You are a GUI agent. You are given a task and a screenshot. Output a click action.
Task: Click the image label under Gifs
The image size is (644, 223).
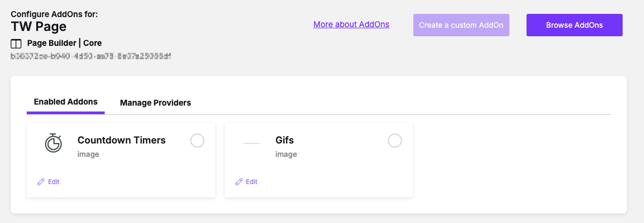coord(286,155)
